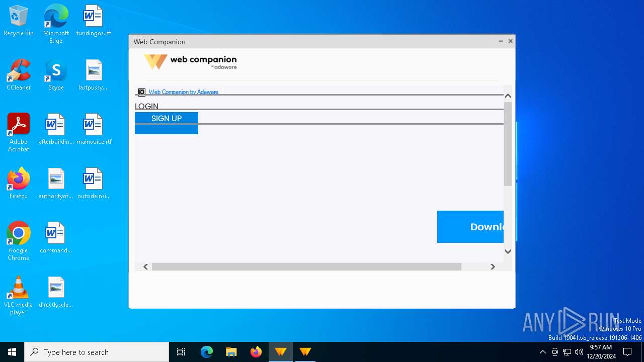The width and height of the screenshot is (644, 362).
Task: Open the Google Chrome desktop shortcut
Action: (19, 241)
